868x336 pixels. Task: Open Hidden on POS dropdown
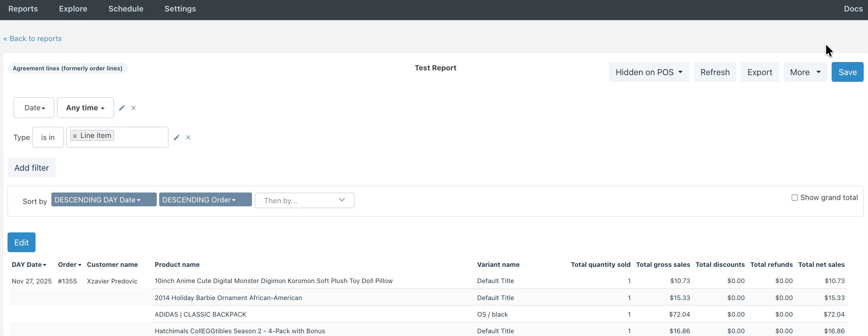click(649, 72)
